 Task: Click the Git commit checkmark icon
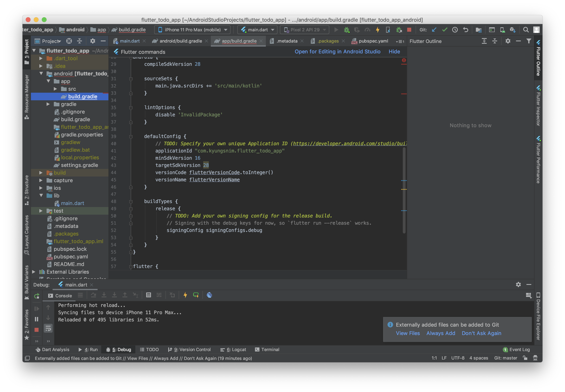444,30
